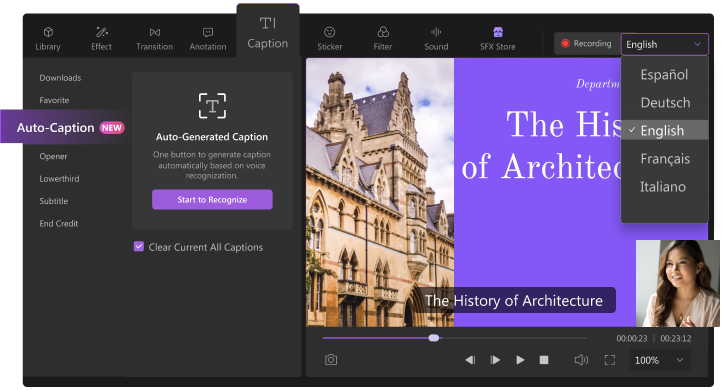Viewport: 723px width, 390px height.
Task: Open the Sticker tab
Action: [x=330, y=39]
